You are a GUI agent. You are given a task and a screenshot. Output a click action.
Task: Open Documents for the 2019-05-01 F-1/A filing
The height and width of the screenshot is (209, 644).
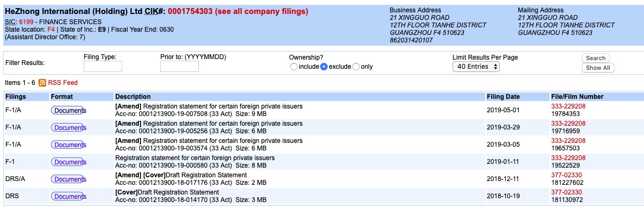click(x=69, y=111)
